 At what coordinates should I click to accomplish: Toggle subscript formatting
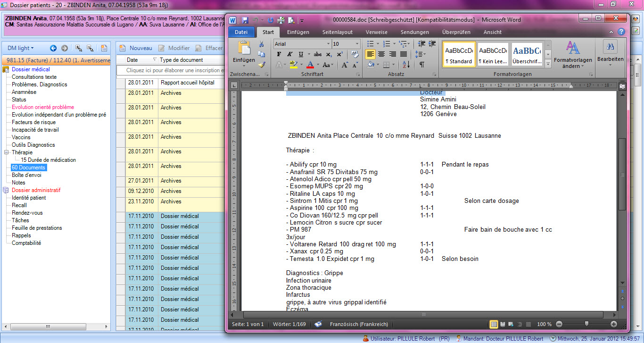pyautogui.click(x=329, y=54)
